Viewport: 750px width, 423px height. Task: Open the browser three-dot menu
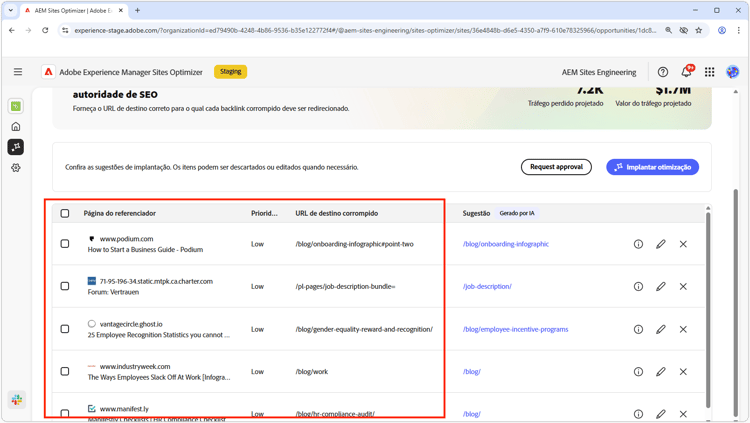(739, 30)
